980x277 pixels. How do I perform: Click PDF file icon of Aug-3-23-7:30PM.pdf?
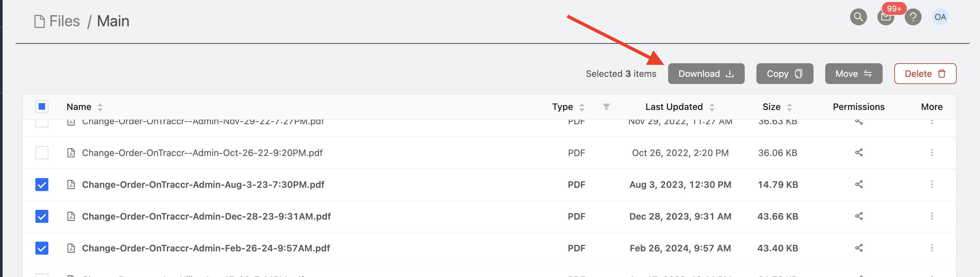pyautogui.click(x=71, y=185)
